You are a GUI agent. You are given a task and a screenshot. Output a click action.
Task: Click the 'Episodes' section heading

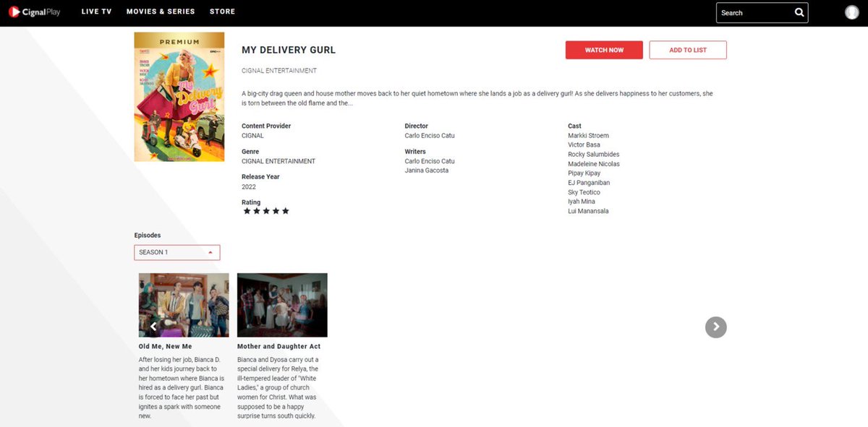[148, 235]
